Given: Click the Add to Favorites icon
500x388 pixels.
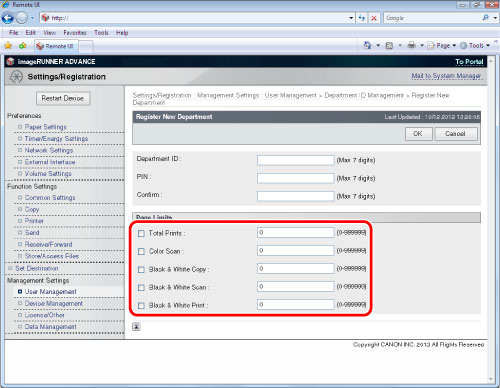Looking at the screenshot, I should point(22,46).
